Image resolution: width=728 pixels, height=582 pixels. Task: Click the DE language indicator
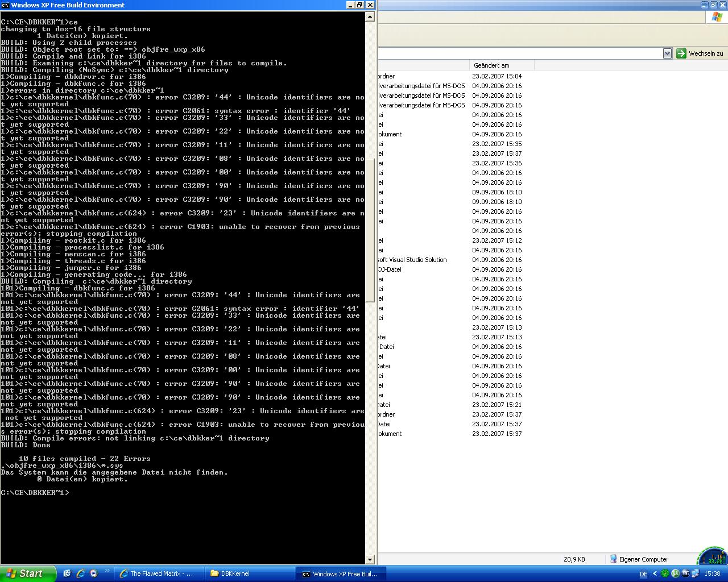(643, 574)
